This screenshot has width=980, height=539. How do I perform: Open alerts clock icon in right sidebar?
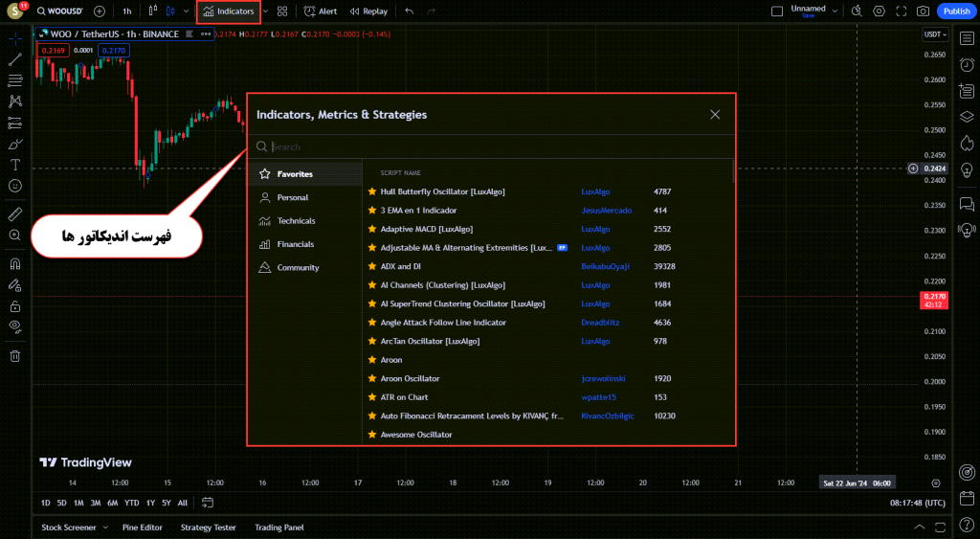(x=967, y=64)
